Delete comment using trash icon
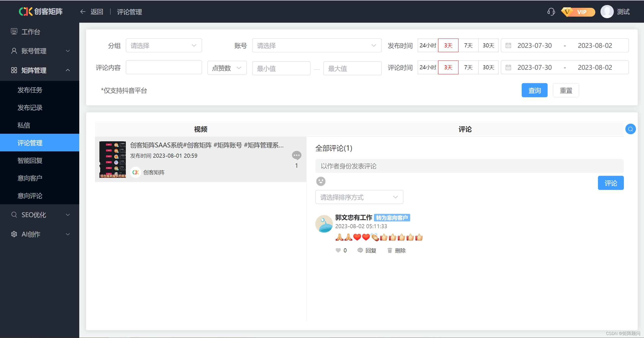The height and width of the screenshot is (338, 644). pyautogui.click(x=390, y=250)
